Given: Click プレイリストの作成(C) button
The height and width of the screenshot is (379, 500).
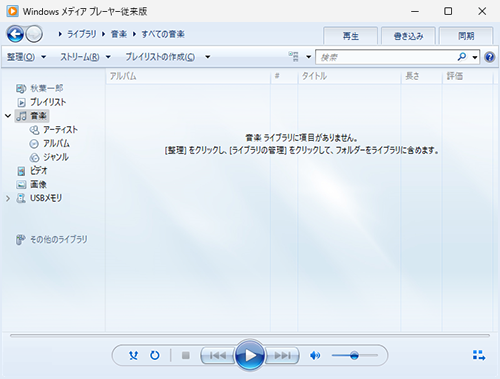Looking at the screenshot, I should coord(160,57).
